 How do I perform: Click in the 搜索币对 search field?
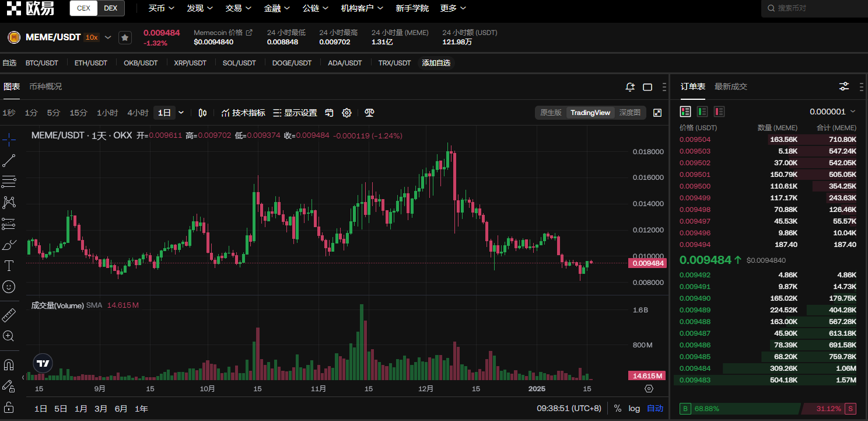[817, 8]
